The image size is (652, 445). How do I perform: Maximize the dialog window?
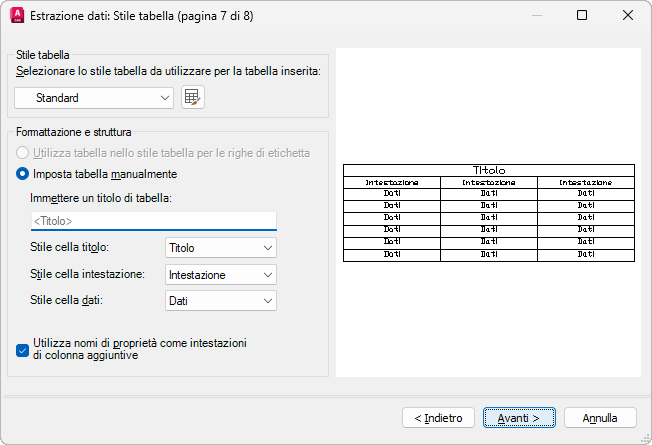point(582,16)
